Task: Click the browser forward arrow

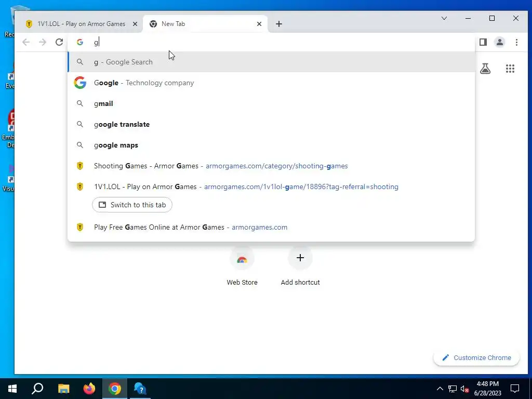Action: [x=43, y=42]
